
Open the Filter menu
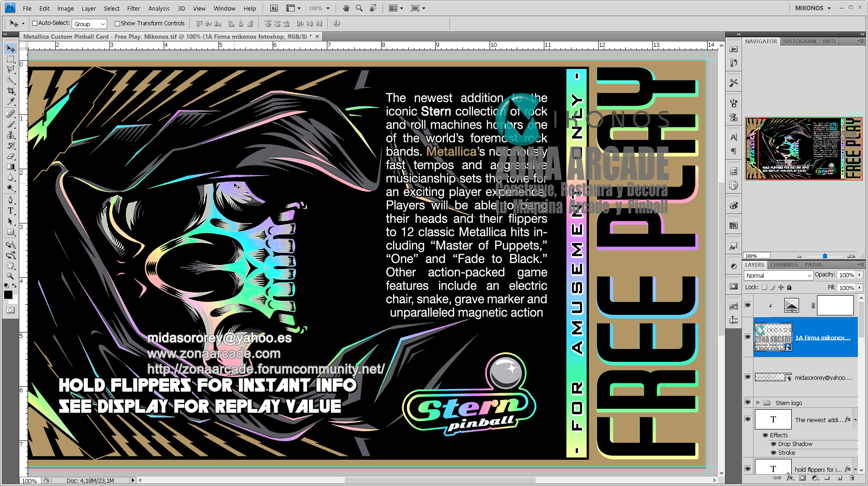point(133,8)
